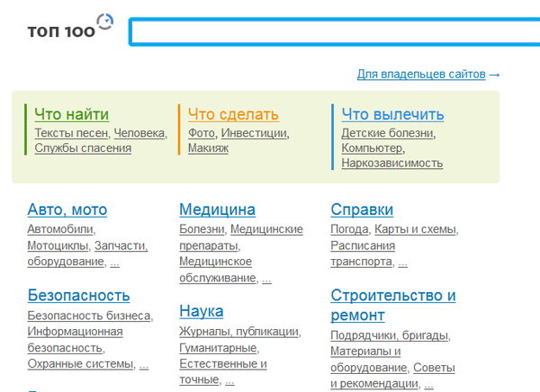This screenshot has width=540, height=392.
Task: Open 'Охранные системы' subcategory
Action: pyautogui.click(x=80, y=363)
